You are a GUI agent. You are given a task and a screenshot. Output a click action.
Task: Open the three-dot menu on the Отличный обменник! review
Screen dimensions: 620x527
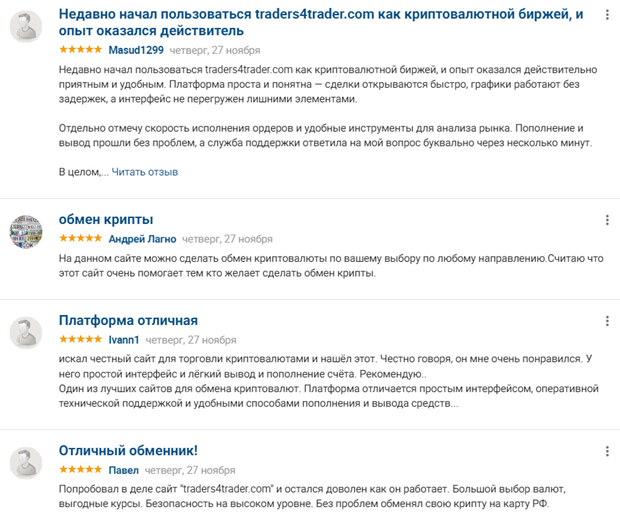tap(607, 451)
